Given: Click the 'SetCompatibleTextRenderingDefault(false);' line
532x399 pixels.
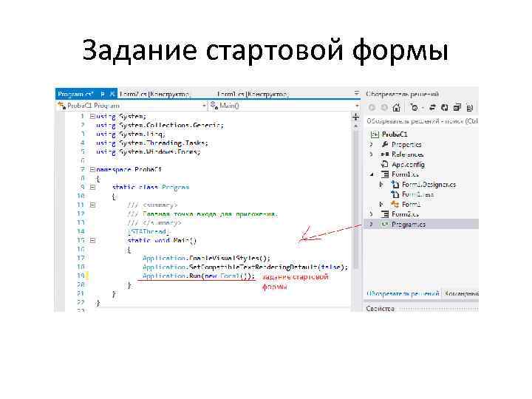Looking at the screenshot, I should (245, 267).
